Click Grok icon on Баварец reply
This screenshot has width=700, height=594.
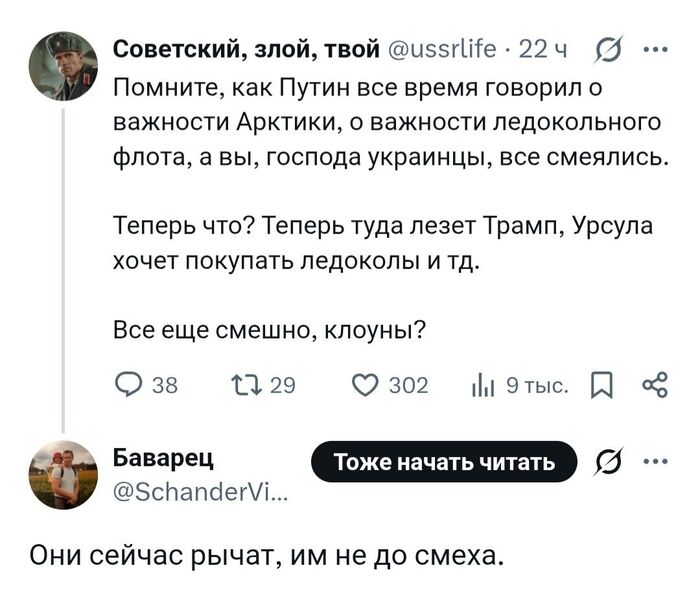tap(606, 461)
